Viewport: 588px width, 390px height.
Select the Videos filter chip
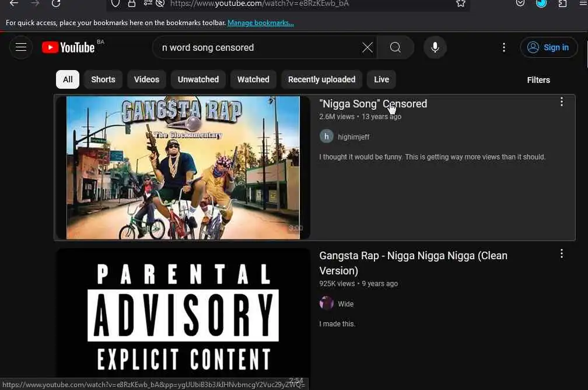coord(146,79)
